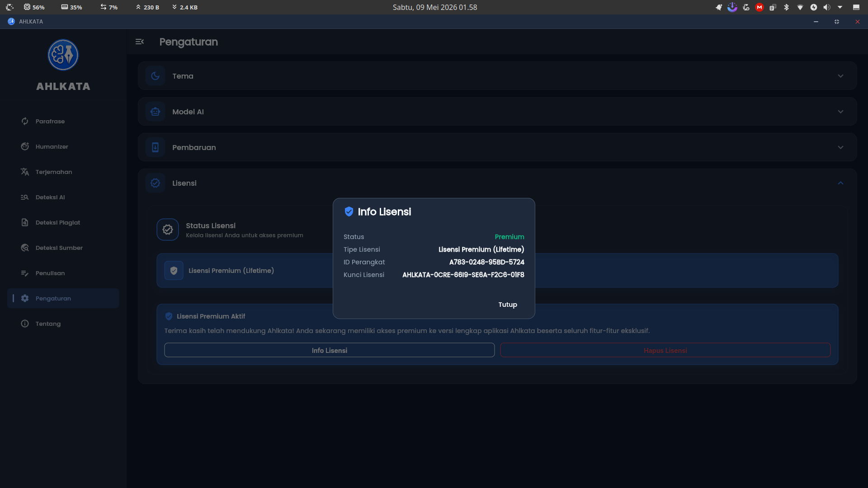Collapse the sidebar with the menu icon
868x488 pixels.
pyautogui.click(x=140, y=42)
